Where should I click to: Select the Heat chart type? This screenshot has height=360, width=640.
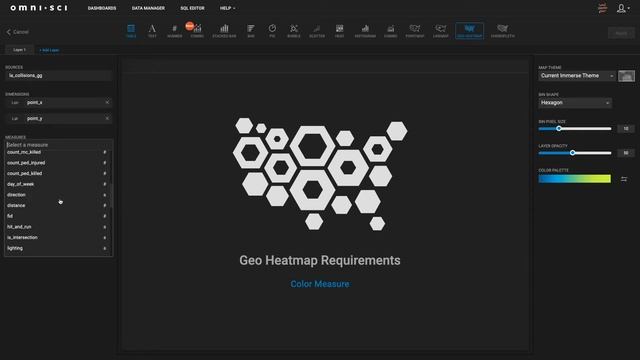point(339,31)
